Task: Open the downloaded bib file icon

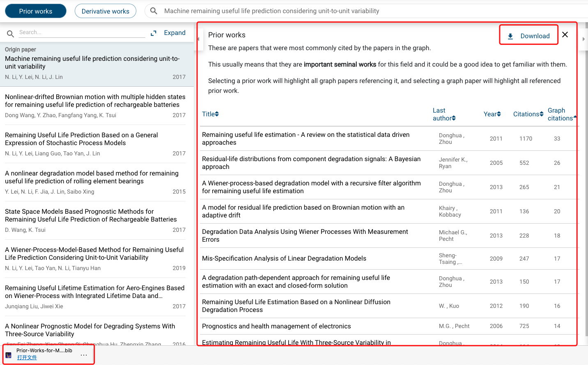Action: click(8, 355)
